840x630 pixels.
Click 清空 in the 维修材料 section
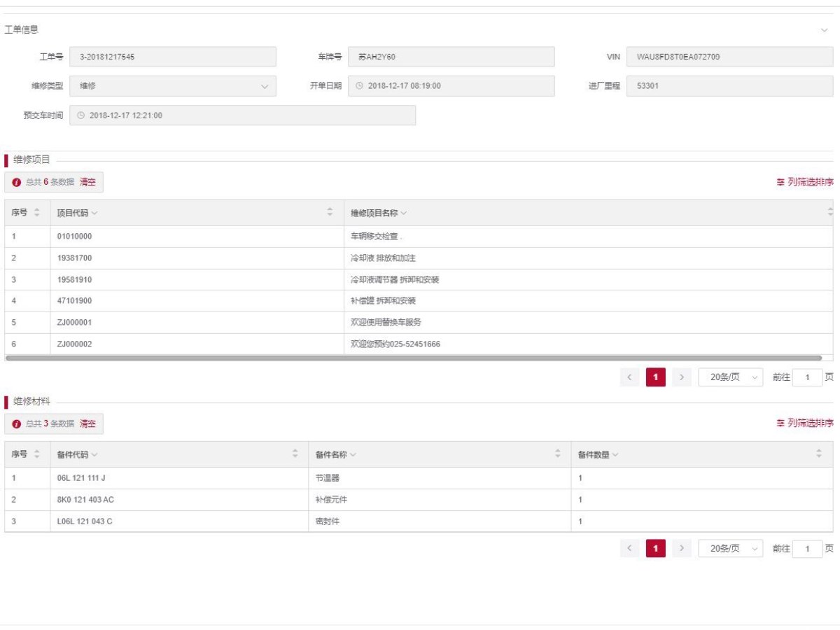point(87,423)
